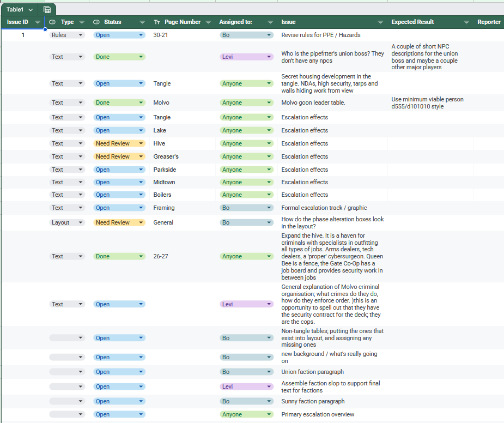The image size is (504, 423).
Task: Select the Reporter column header
Action: pos(488,22)
